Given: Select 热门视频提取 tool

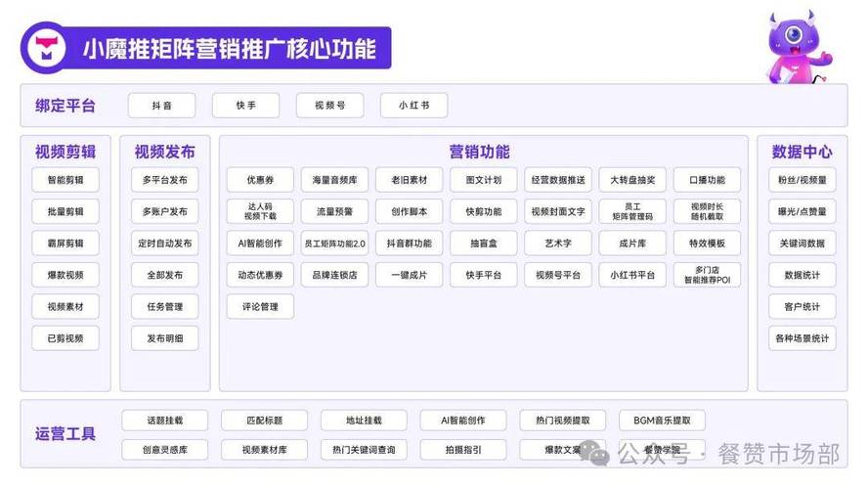Looking at the screenshot, I should tap(562, 421).
